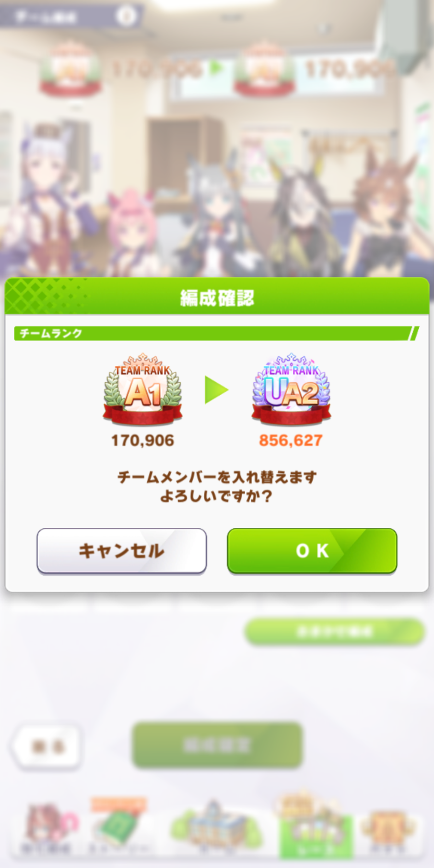Viewport: 434px width, 868px height.
Task: Click the blurred green confirm formation button
Action: [217, 745]
